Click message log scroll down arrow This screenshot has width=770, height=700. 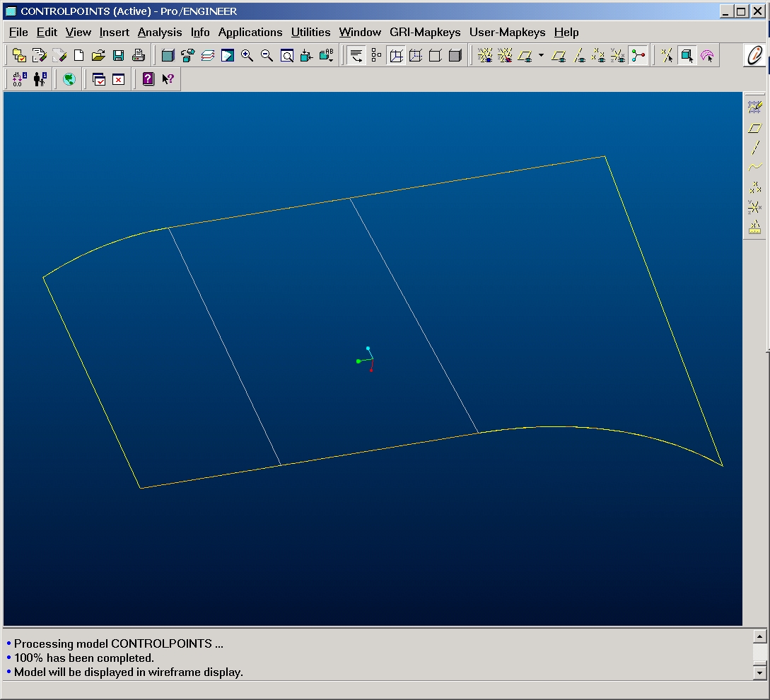point(759,672)
